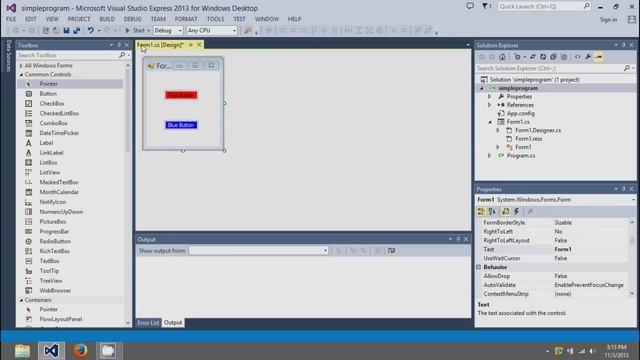Click the volume speaker tray icon
This screenshot has height=360, width=640.
[x=592, y=351]
